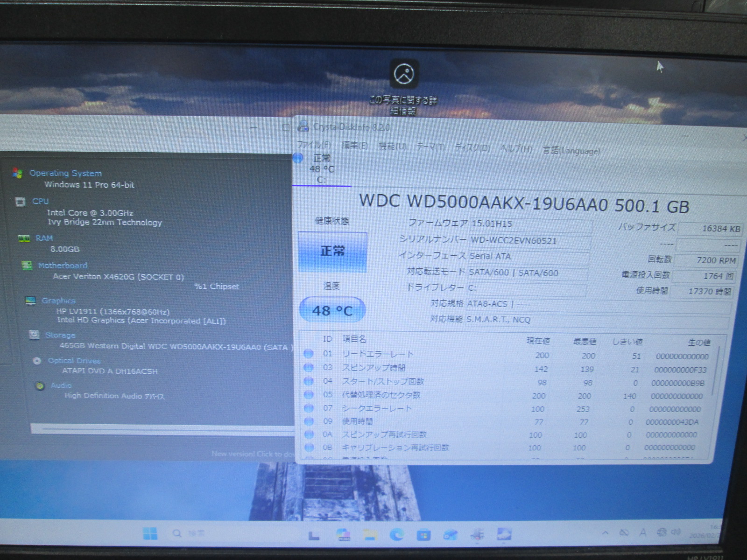Viewport: 747px width, 560px height.
Task: Click the Optical Drives disc icon
Action: (37, 361)
